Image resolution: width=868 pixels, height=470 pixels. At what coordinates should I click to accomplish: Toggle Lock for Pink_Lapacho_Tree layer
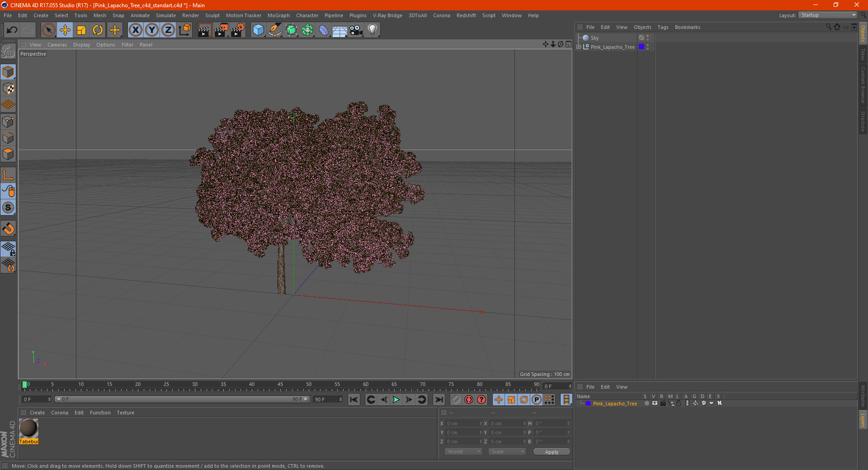point(679,404)
